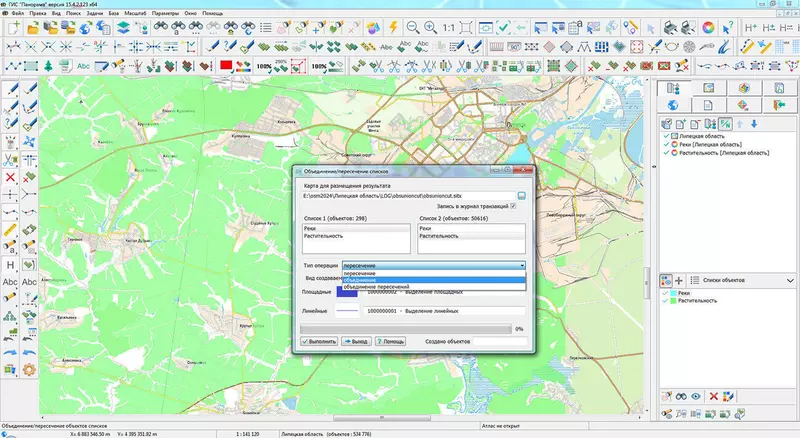Toggle the Запись в журнал транзакций checkbox
The width and height of the screenshot is (800, 438).
pyautogui.click(x=514, y=206)
